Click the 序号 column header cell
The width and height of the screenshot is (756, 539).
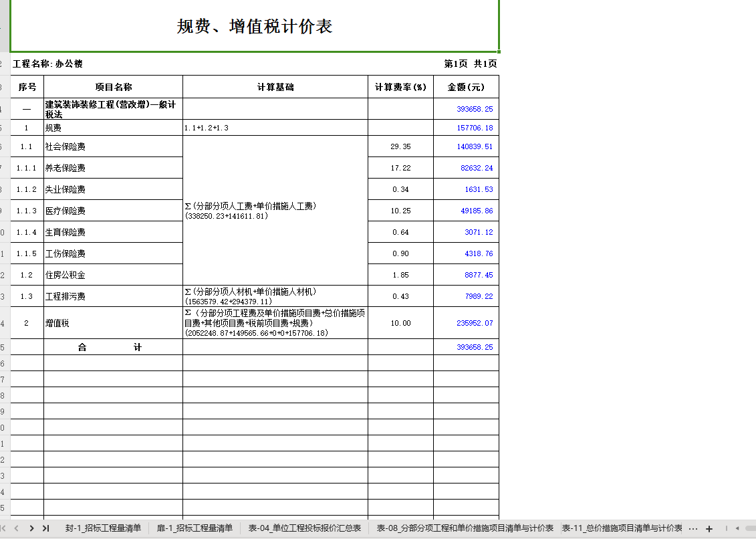[27, 87]
